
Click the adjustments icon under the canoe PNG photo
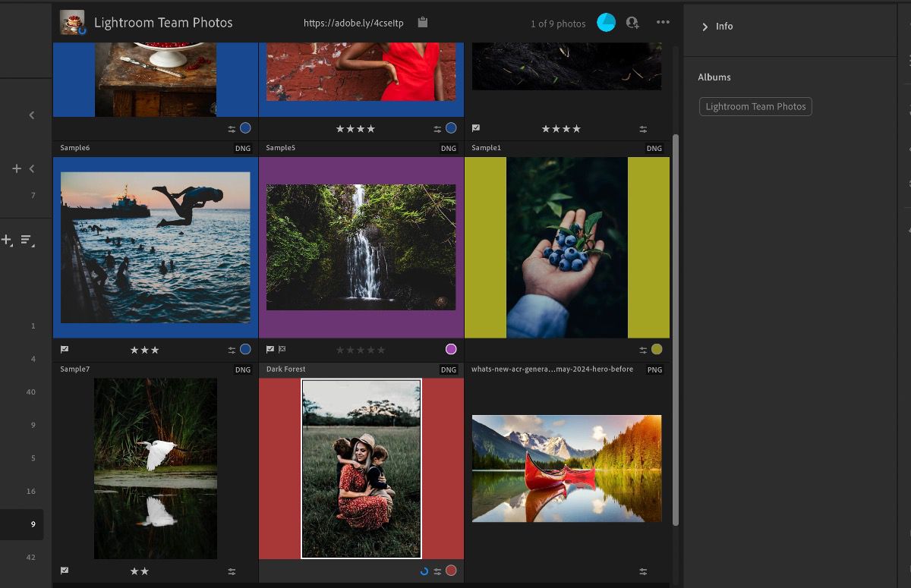[643, 571]
